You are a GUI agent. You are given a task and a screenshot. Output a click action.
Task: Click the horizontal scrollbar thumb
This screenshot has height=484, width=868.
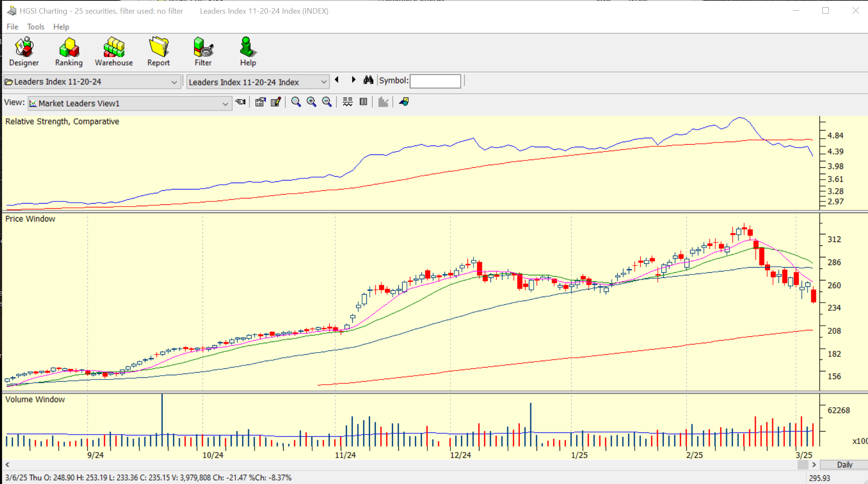803,465
